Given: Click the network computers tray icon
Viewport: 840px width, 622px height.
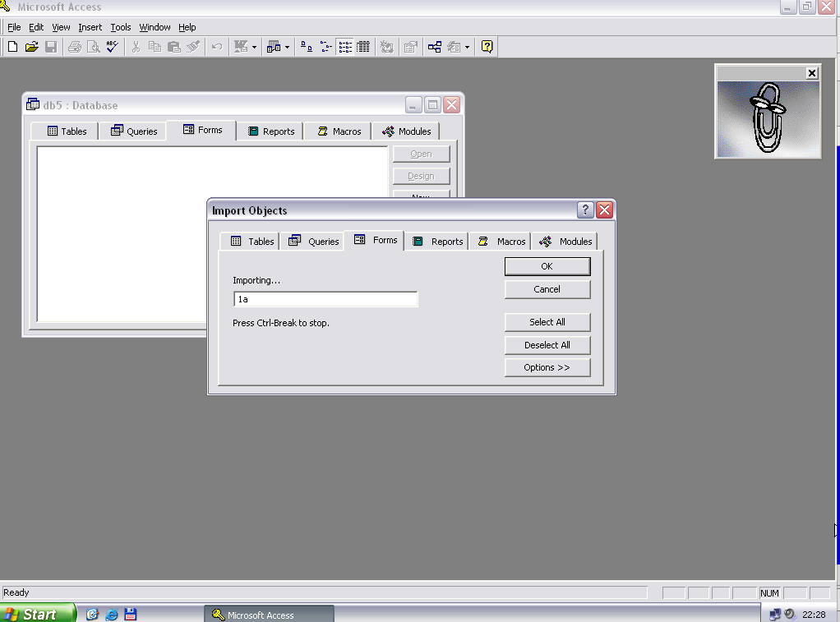Looking at the screenshot, I should (x=774, y=614).
